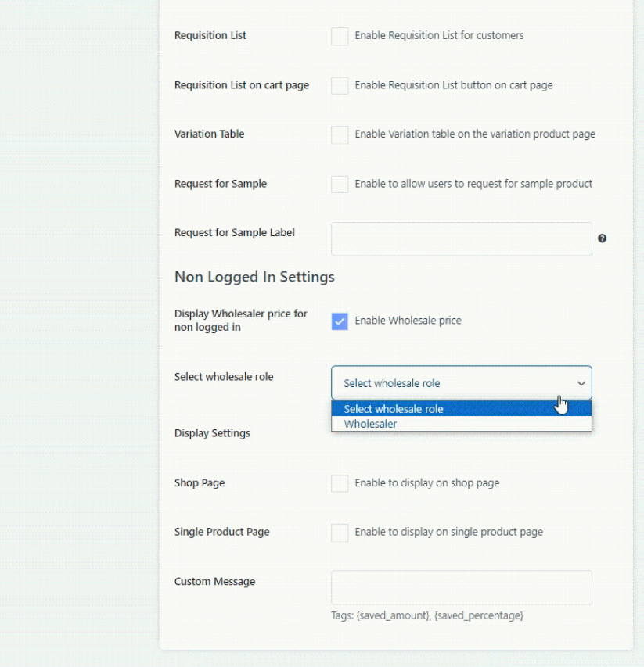Viewport: 644px width, 667px height.
Task: Click the help icon beside Request for Sample Label
Action: tap(602, 238)
